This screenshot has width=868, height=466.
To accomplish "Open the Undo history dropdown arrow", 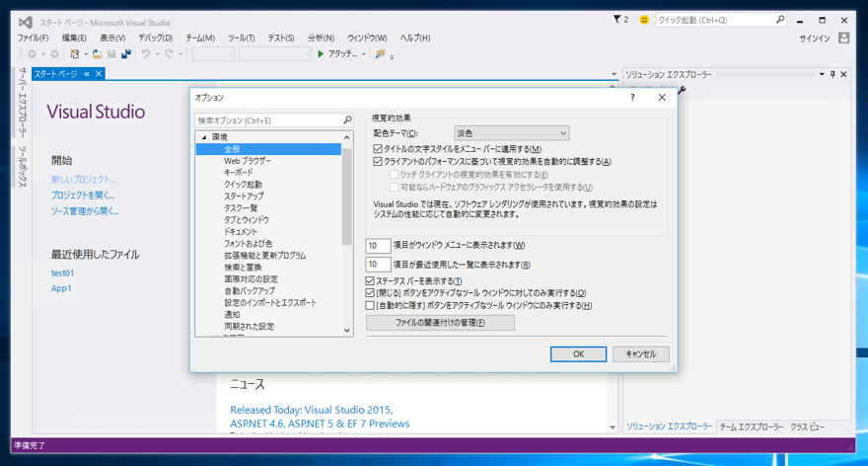I will pyautogui.click(x=157, y=54).
